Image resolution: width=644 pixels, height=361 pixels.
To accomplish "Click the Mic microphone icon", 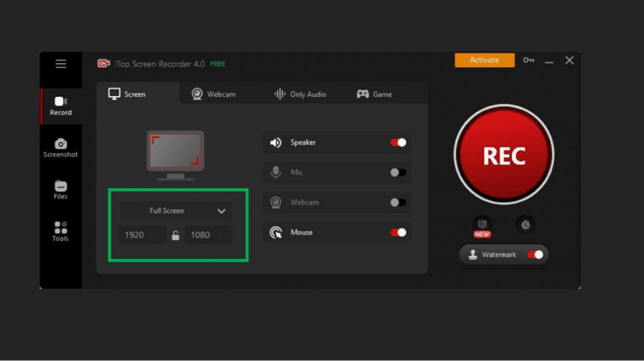I will [275, 172].
